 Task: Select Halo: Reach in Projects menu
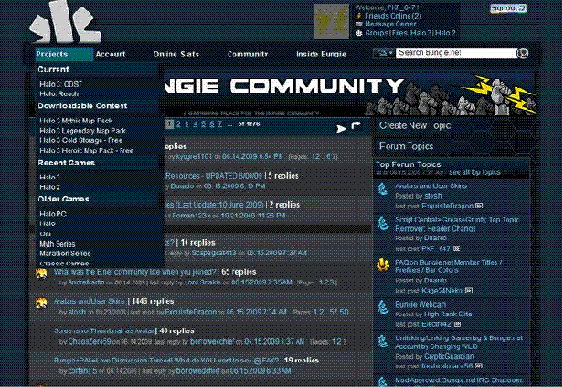59,94
